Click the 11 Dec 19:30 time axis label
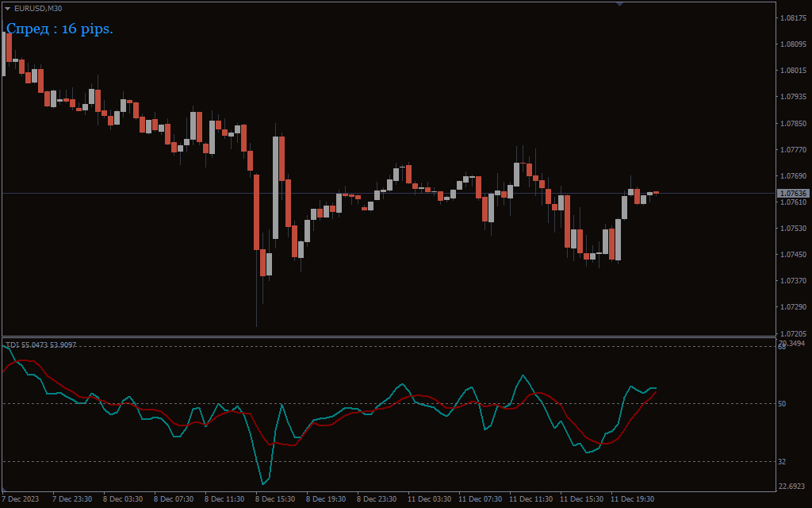Screen dimensions: 812x508 pyautogui.click(x=632, y=499)
